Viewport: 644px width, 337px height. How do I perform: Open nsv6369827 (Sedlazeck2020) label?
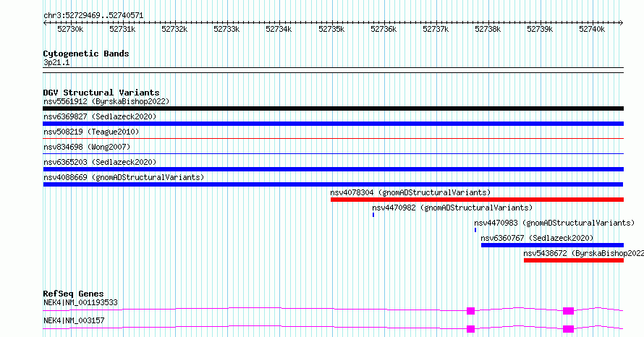click(x=100, y=116)
